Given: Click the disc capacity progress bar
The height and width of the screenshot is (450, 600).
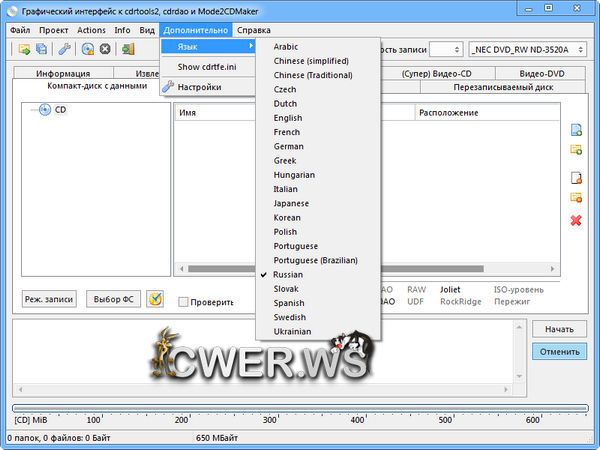Looking at the screenshot, I should pyautogui.click(x=300, y=408).
